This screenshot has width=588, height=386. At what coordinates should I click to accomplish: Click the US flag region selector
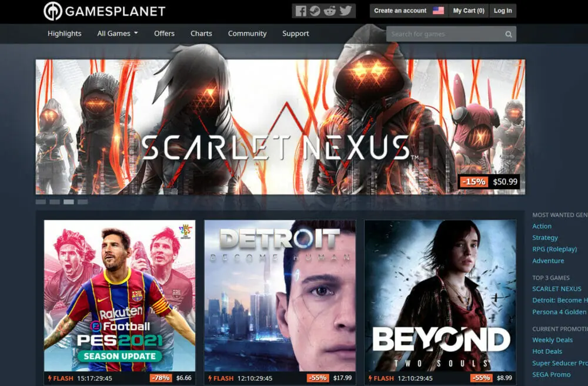pos(438,11)
